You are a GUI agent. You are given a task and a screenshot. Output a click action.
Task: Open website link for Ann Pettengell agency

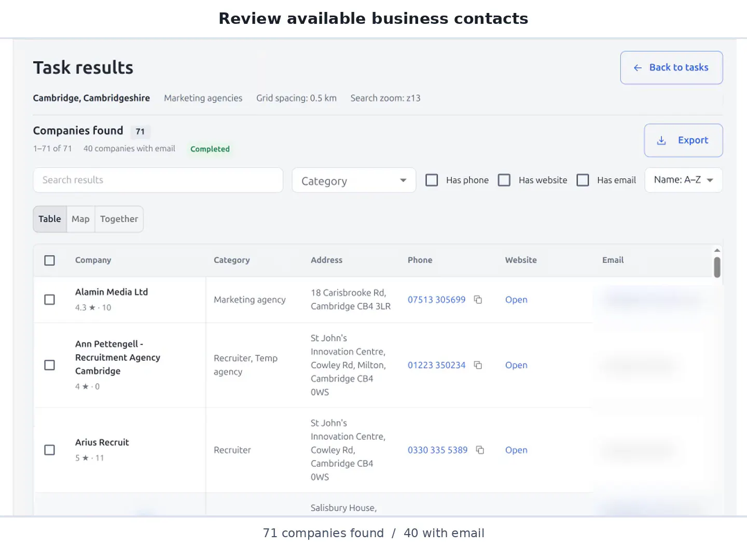click(x=516, y=365)
